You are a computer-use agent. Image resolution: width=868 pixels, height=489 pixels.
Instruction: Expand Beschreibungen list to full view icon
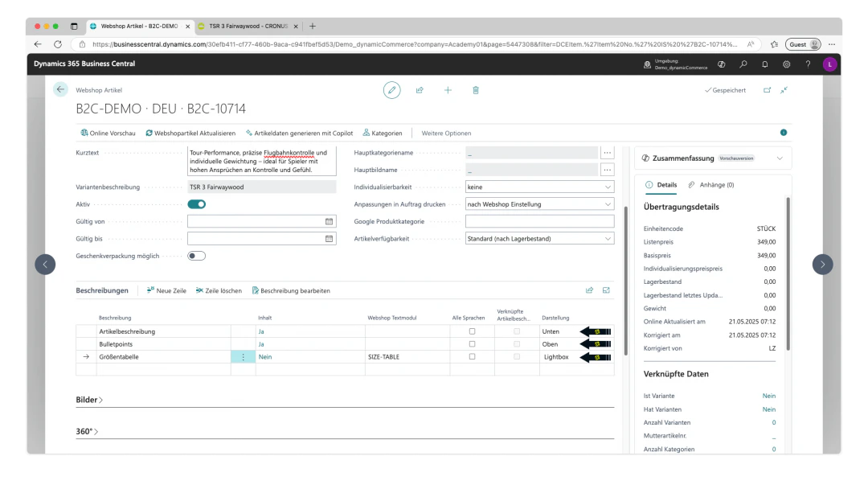click(606, 290)
